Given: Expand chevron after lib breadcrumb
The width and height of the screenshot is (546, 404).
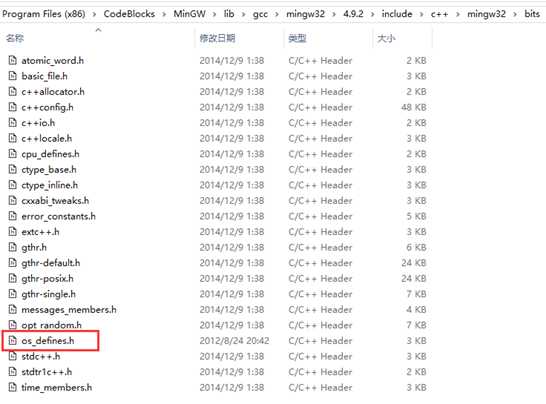Looking at the screenshot, I should tap(243, 15).
